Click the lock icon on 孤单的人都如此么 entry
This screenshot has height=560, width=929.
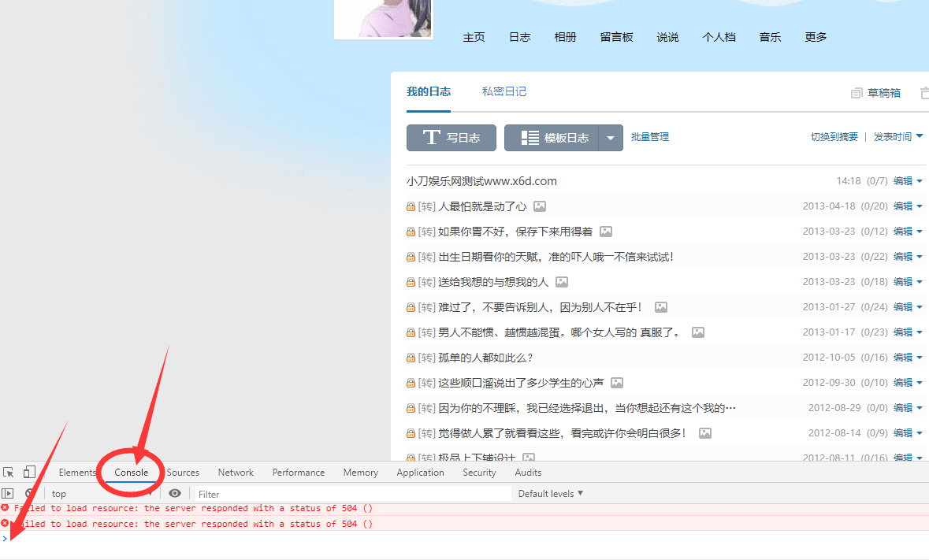pyautogui.click(x=411, y=357)
